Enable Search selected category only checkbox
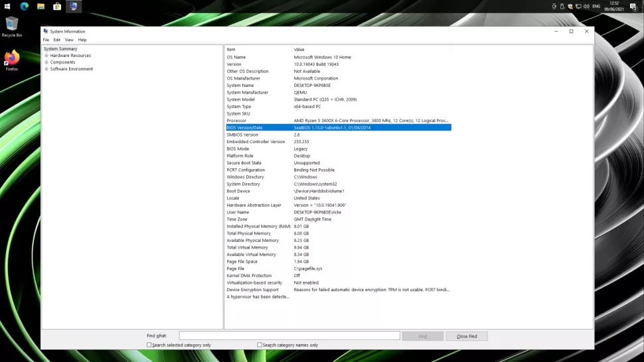This screenshot has width=644, height=362. click(149, 345)
